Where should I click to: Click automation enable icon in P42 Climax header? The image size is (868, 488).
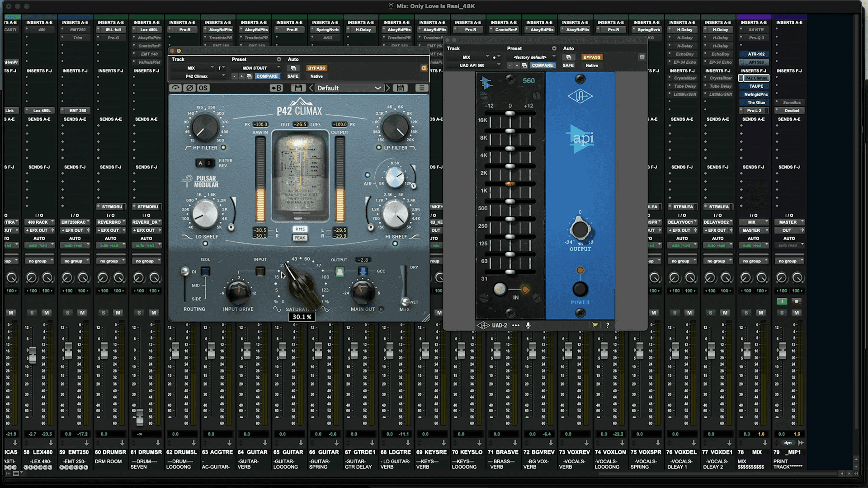point(293,68)
